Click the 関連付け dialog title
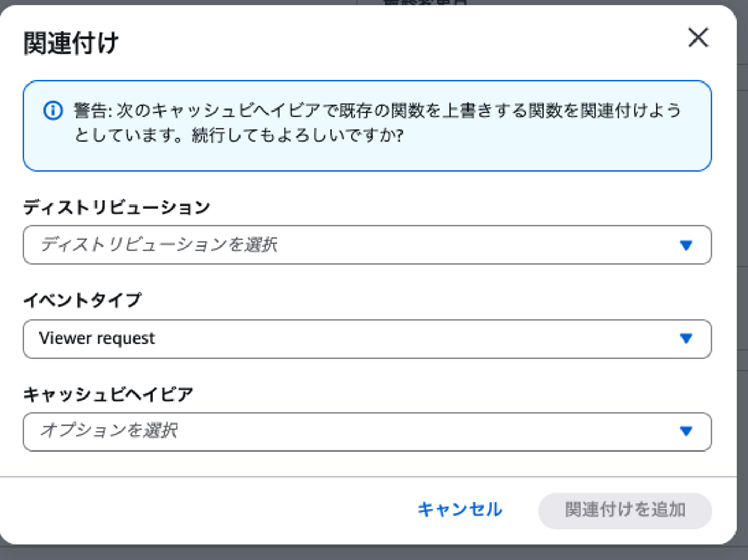748x560 pixels. pos(71,43)
